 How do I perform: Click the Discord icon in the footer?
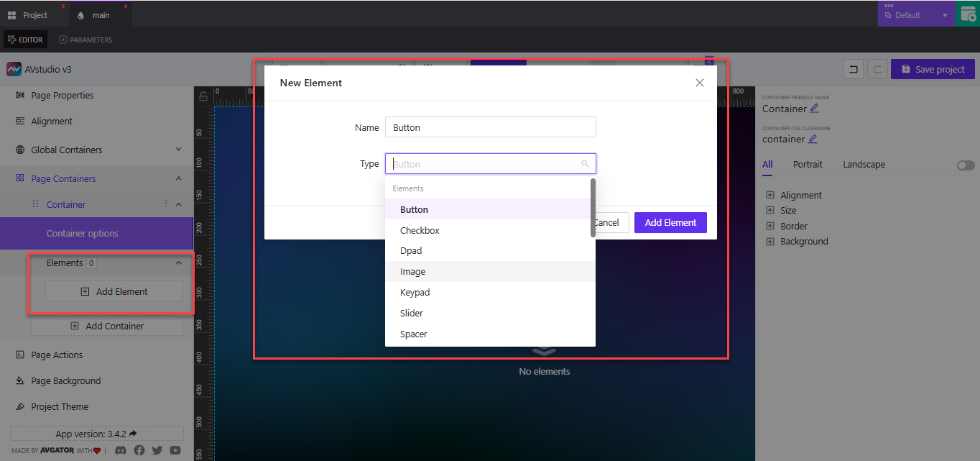coord(120,450)
